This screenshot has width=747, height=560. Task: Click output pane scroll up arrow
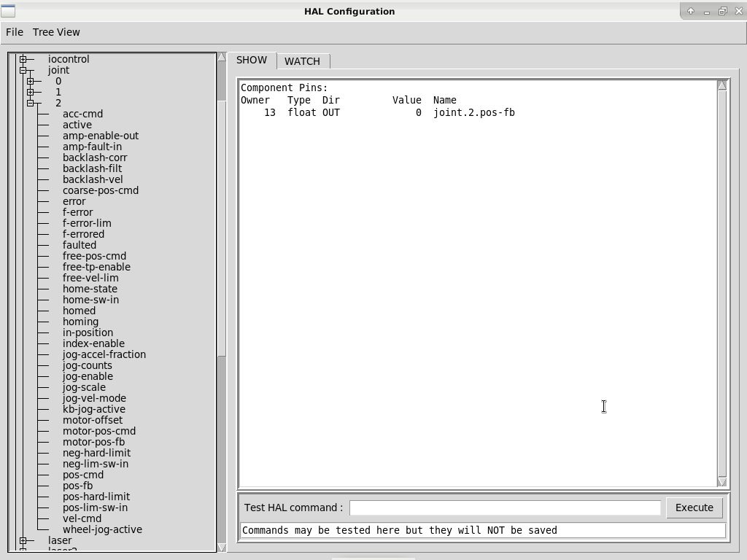point(722,85)
